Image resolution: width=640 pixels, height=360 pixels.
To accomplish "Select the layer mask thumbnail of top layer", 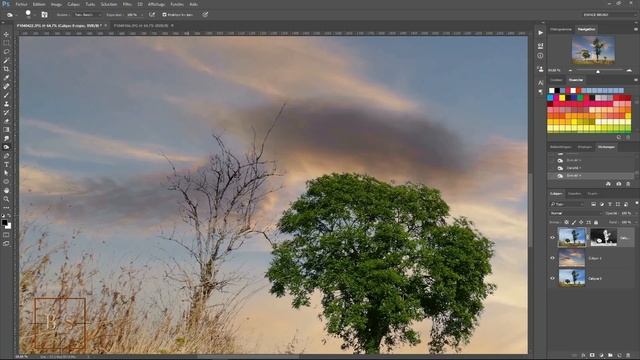I will (603, 237).
